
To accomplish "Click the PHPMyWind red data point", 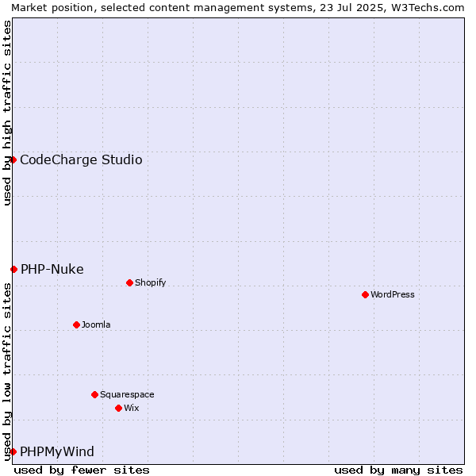I will click(x=13, y=451).
